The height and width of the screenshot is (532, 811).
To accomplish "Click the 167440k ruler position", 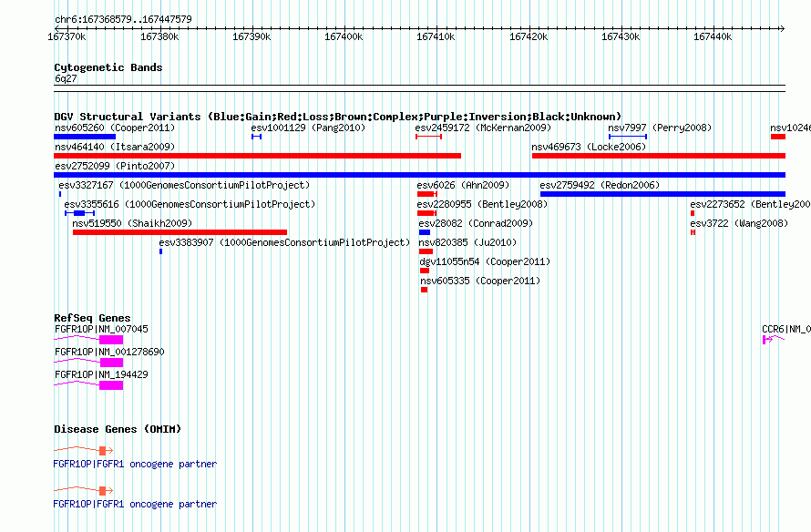I will tap(713, 36).
